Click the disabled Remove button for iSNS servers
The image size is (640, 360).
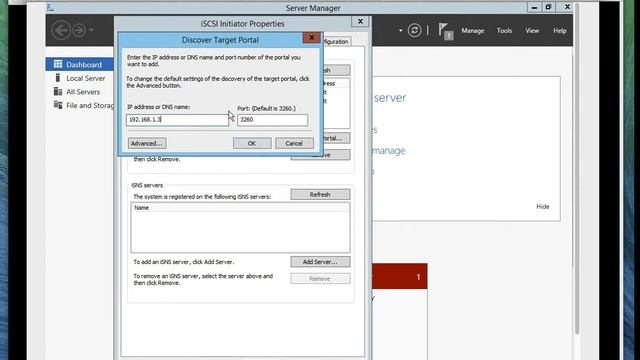[320, 278]
